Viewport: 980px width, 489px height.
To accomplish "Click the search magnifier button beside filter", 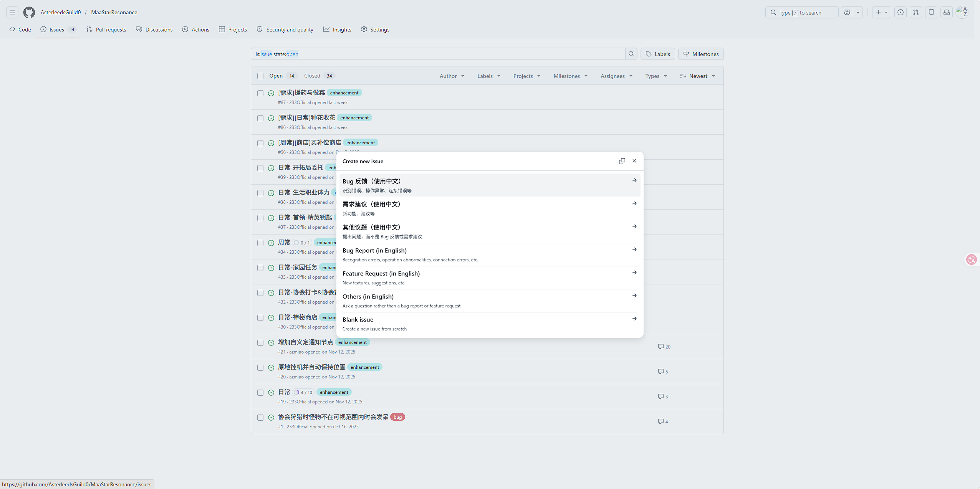I will [x=631, y=54].
